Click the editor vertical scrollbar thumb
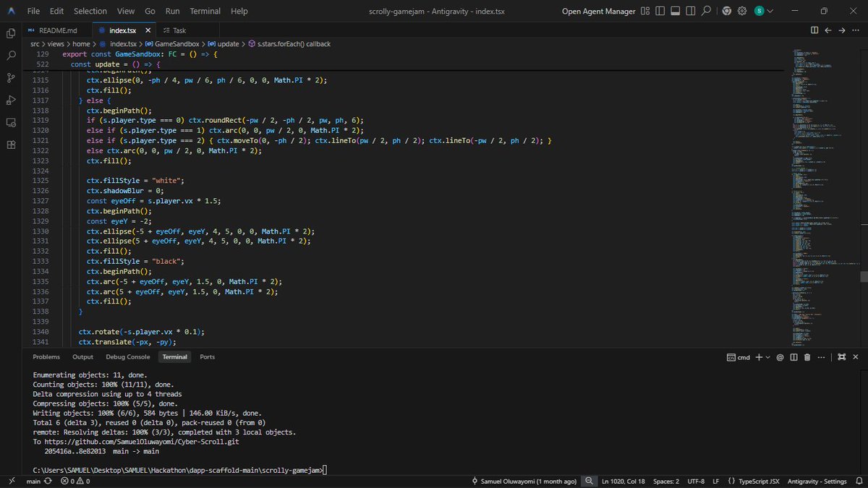 pyautogui.click(x=864, y=276)
